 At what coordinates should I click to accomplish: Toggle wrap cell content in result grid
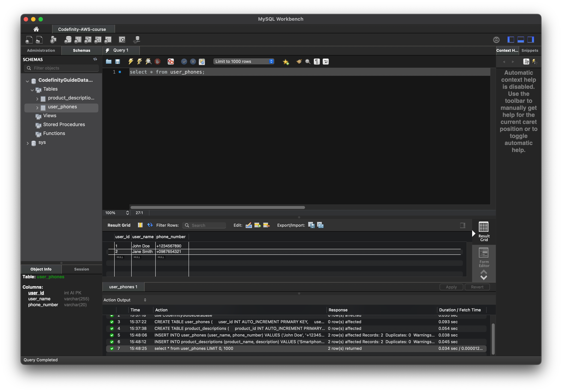pyautogui.click(x=140, y=225)
